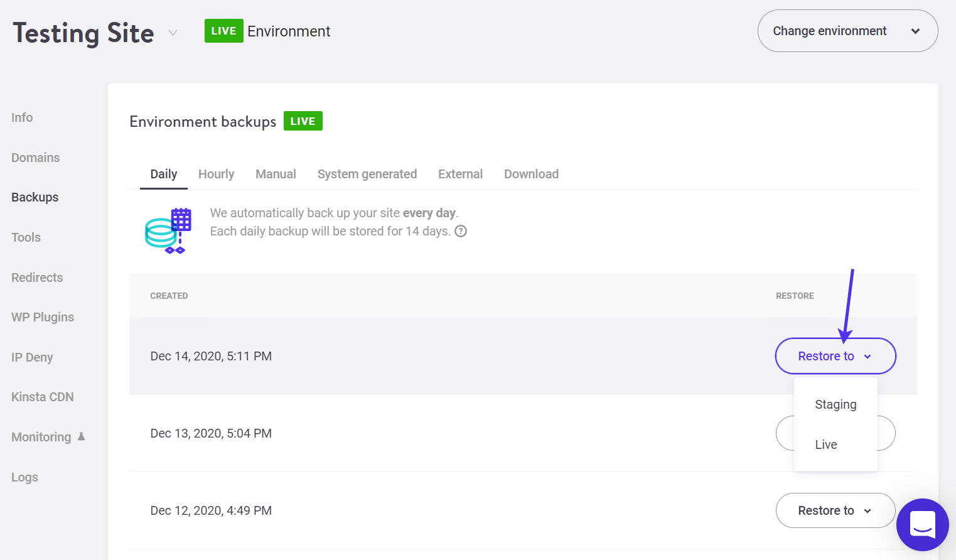Click the Monitoring alert bell icon

[82, 436]
